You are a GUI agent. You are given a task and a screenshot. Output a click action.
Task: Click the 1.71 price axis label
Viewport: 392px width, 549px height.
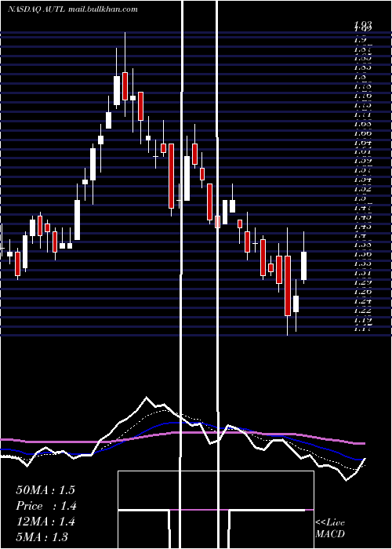[363, 115]
